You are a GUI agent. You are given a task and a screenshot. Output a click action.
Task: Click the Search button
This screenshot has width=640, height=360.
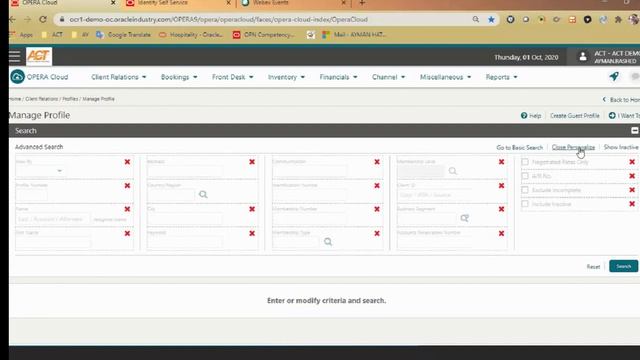(623, 266)
